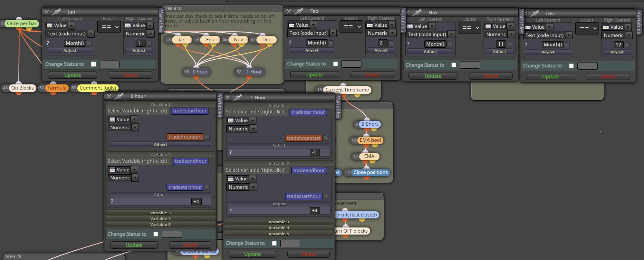Close the Jan panel with X icon
Viewport: 644px width, 260px height.
(x=47, y=12)
